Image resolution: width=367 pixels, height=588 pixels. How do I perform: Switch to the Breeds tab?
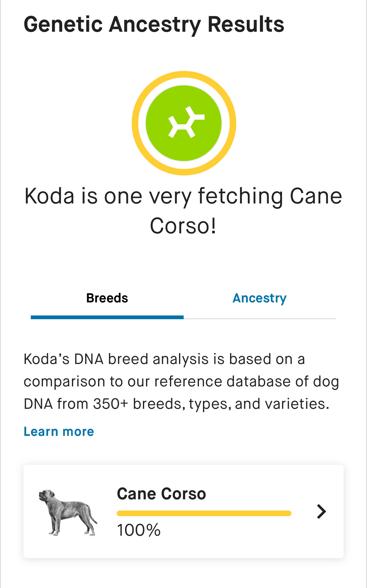(107, 298)
